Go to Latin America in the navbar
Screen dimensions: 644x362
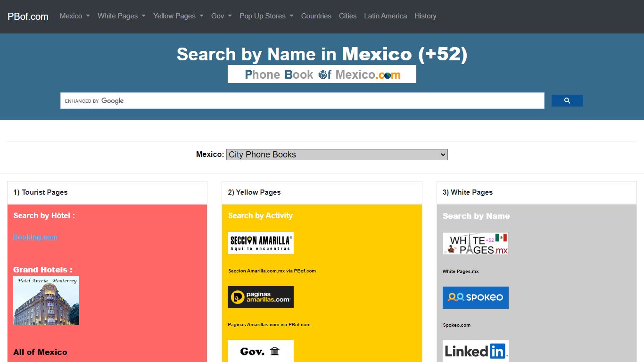click(386, 16)
